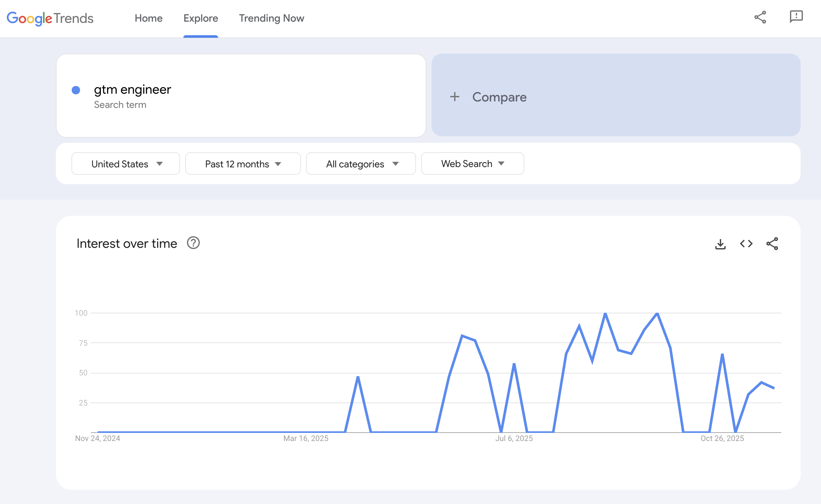Open the Web Search type dropdown
The width and height of the screenshot is (821, 504).
(472, 163)
